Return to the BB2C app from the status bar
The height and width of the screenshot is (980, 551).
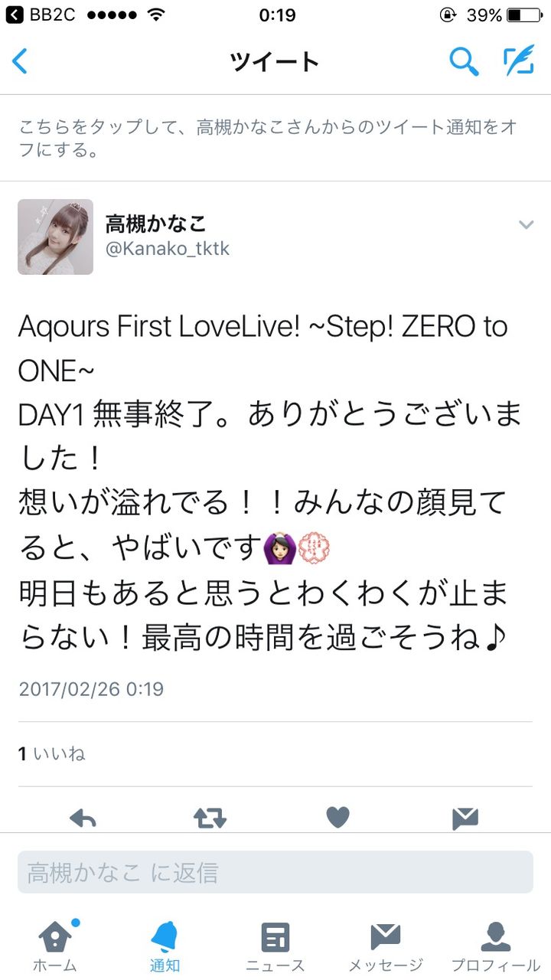[x=41, y=15]
